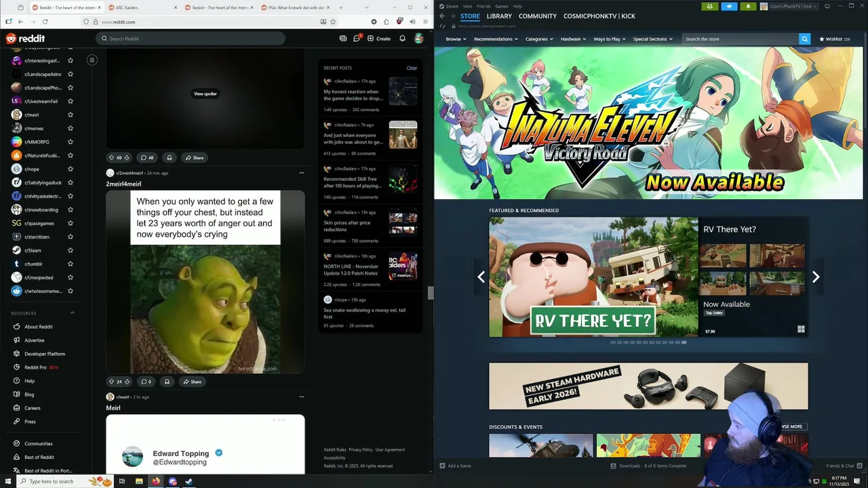Open the 48 comments on spoiler post
868x488 pixels.
point(146,157)
